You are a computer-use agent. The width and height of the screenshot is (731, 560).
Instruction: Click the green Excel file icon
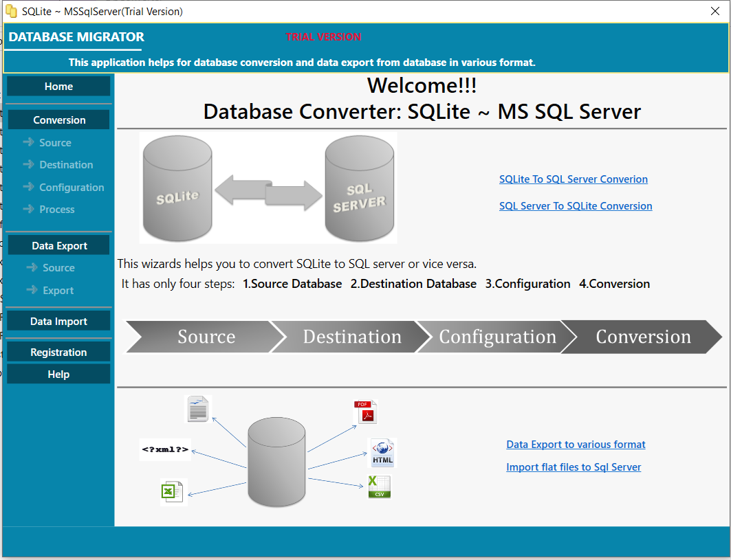click(173, 491)
